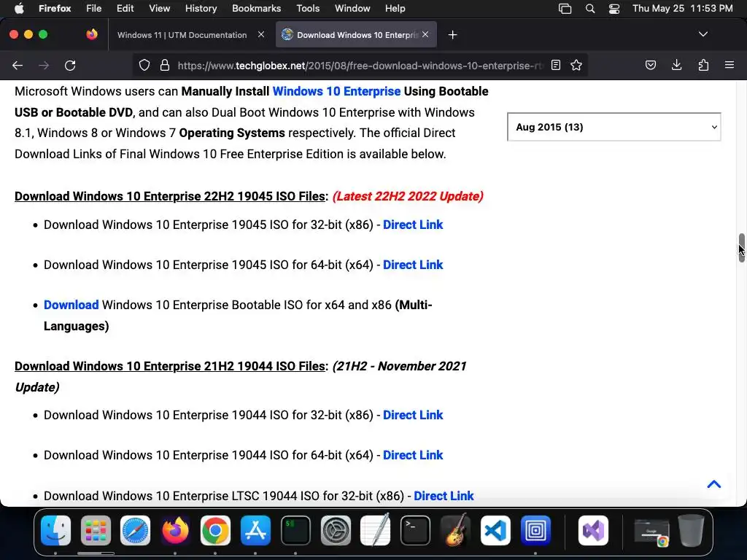Click the site security padlock icon
This screenshot has width=747, height=560.
(165, 65)
